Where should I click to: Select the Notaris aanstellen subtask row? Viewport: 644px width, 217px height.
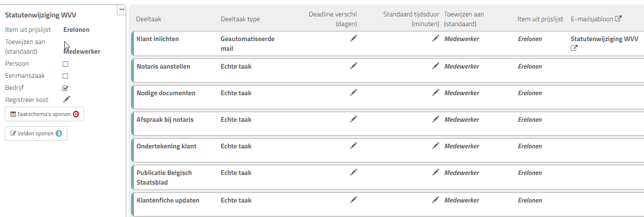(x=163, y=67)
